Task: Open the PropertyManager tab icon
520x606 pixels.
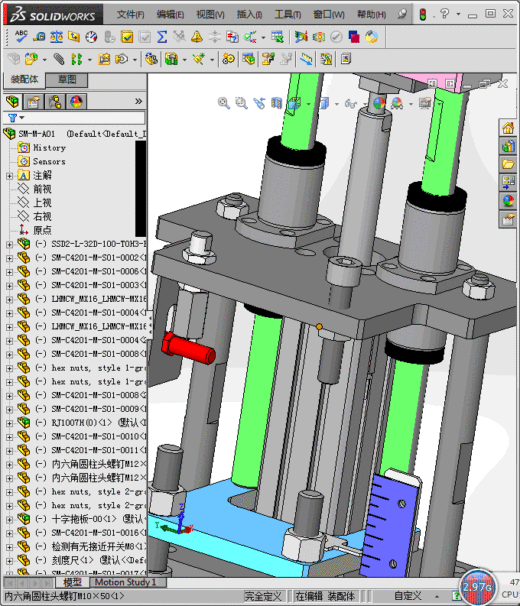Action: tap(33, 102)
